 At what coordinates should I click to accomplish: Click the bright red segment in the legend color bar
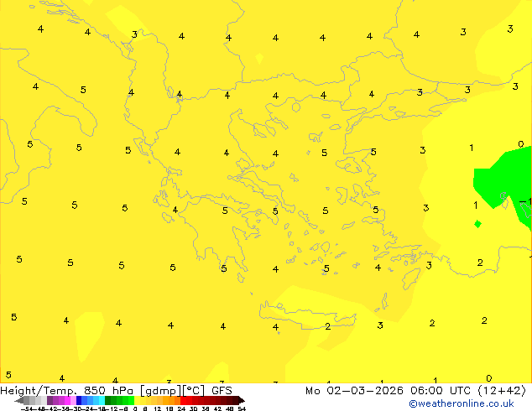[x=184, y=401]
